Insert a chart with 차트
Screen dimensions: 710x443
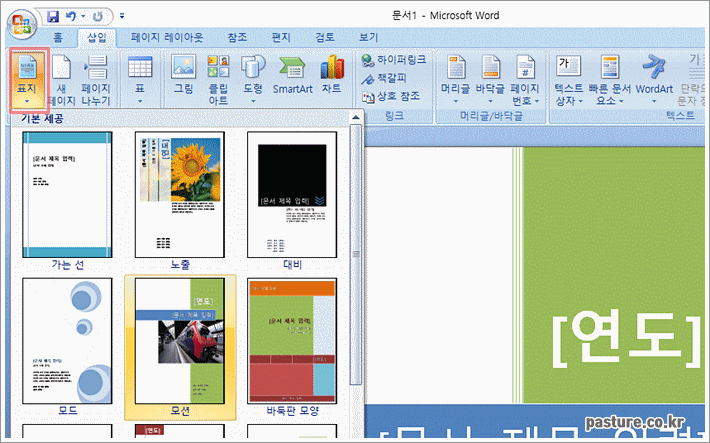(x=332, y=75)
